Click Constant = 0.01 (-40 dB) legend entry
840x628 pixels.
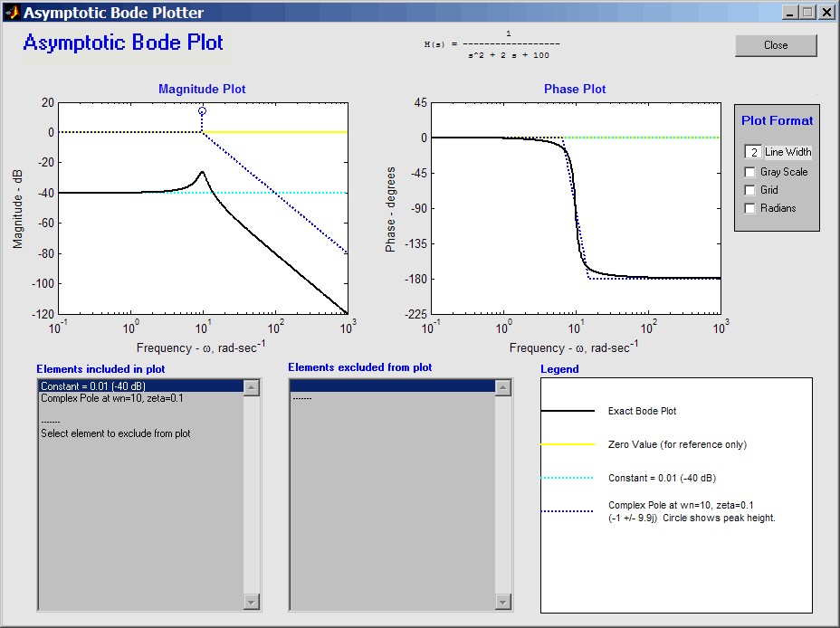click(663, 478)
